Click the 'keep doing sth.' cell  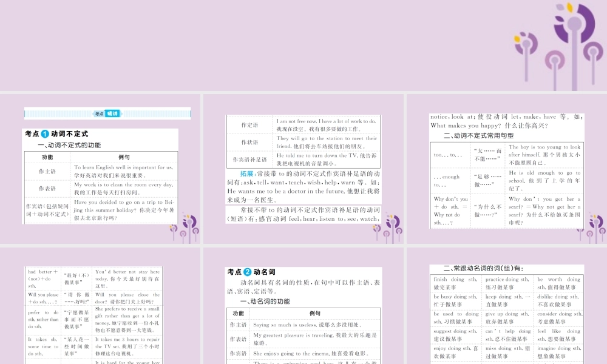[x=507, y=300]
